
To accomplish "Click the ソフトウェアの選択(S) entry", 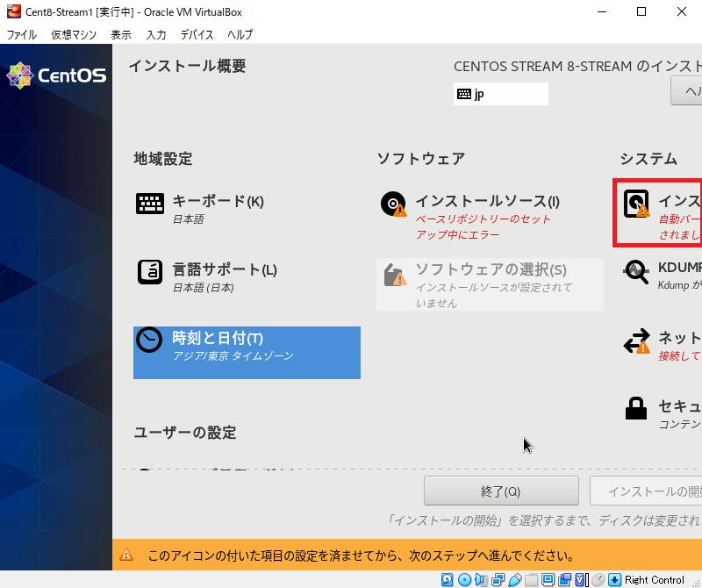I will 490,284.
